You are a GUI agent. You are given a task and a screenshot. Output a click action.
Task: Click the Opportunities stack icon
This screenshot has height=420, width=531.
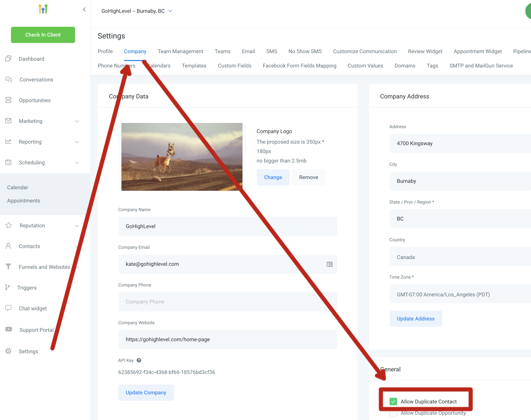click(x=8, y=100)
